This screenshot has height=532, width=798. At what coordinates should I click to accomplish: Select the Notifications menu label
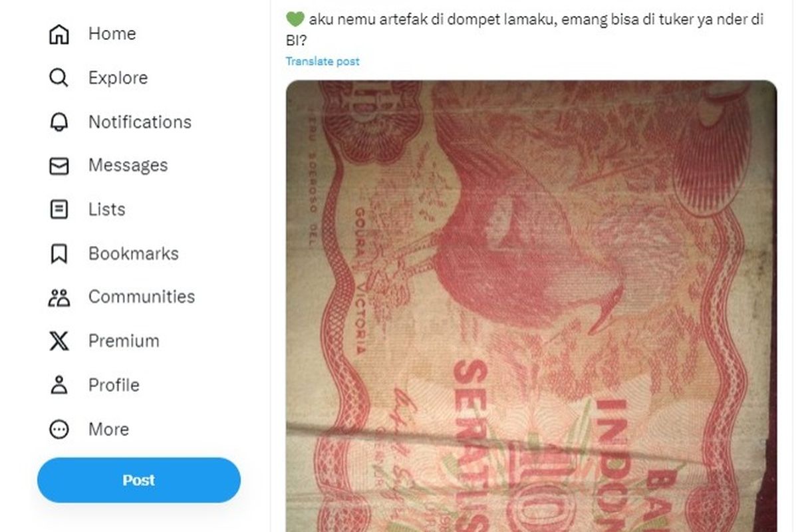pos(140,122)
